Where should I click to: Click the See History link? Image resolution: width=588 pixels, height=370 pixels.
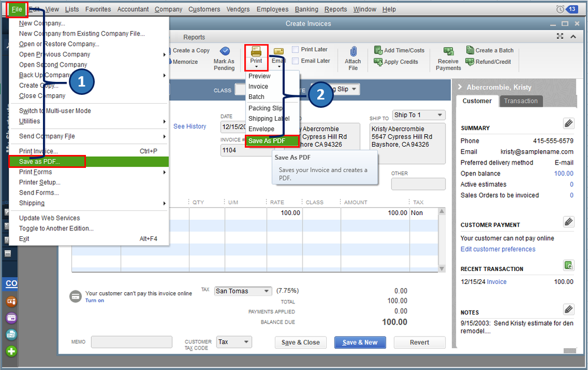click(190, 127)
